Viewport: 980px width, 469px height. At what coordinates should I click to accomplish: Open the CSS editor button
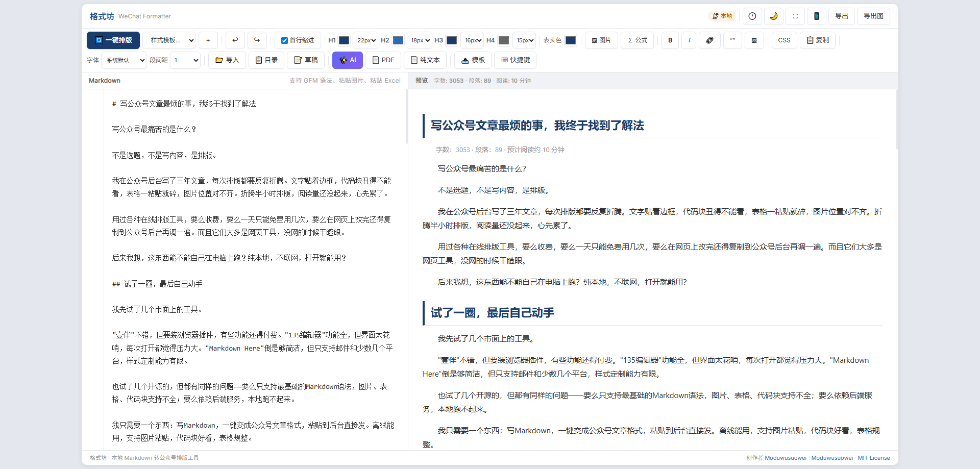pos(784,40)
